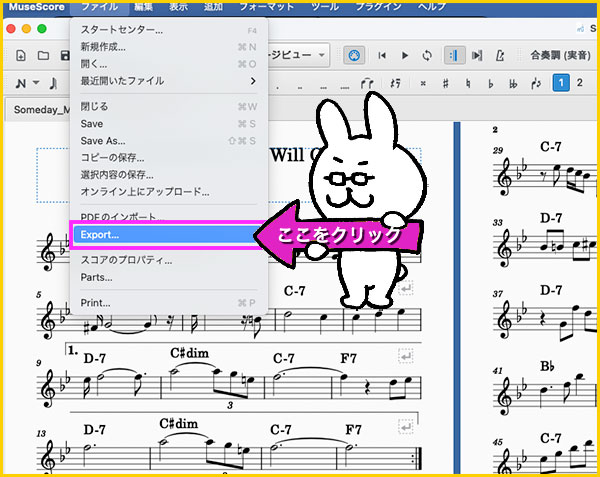Click the flip direction icon
600x477 pixels.
(536, 83)
